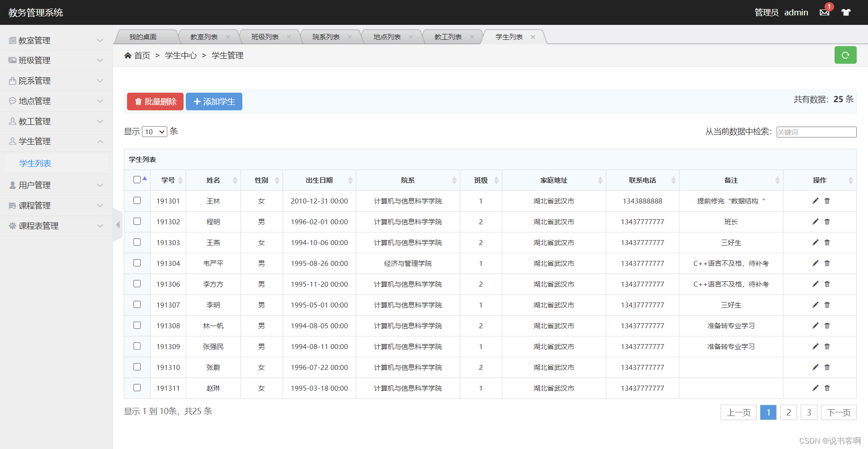Viewport: 868px width, 449px height.
Task: Expand 用户管理 sidebar menu
Action: [56, 185]
